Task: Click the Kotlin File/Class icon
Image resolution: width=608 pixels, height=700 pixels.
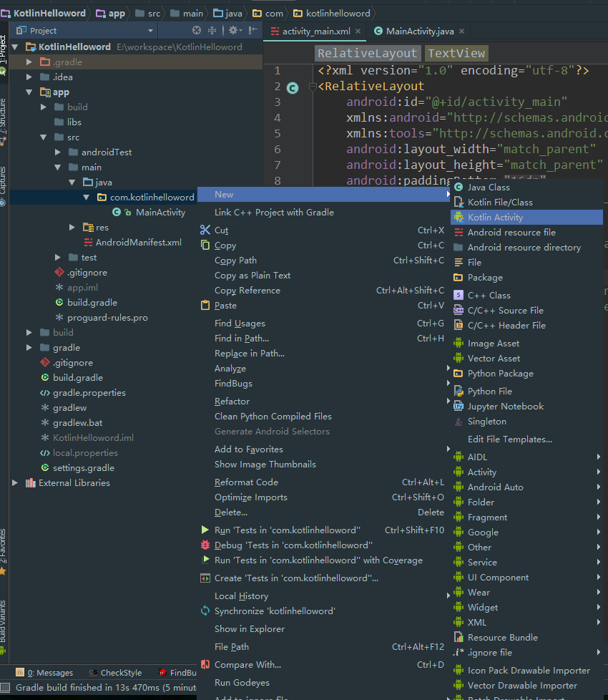Action: tap(458, 203)
